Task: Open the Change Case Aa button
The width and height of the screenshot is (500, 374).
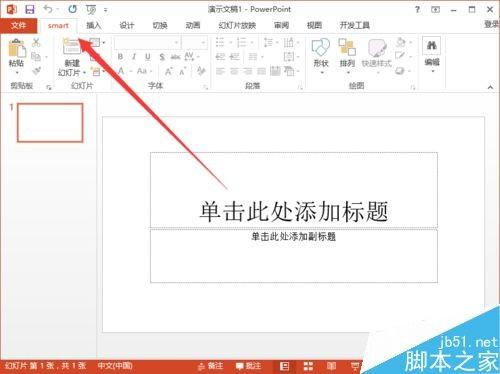Action: (144, 71)
